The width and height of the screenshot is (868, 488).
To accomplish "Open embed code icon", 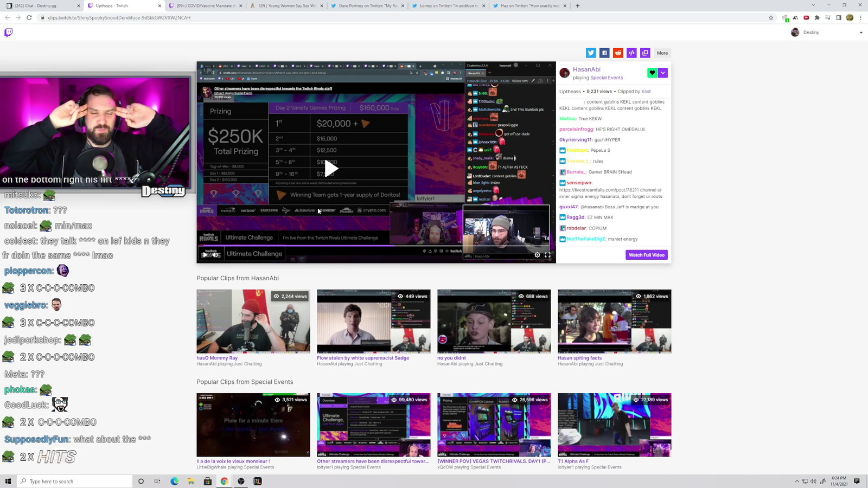I will (631, 53).
